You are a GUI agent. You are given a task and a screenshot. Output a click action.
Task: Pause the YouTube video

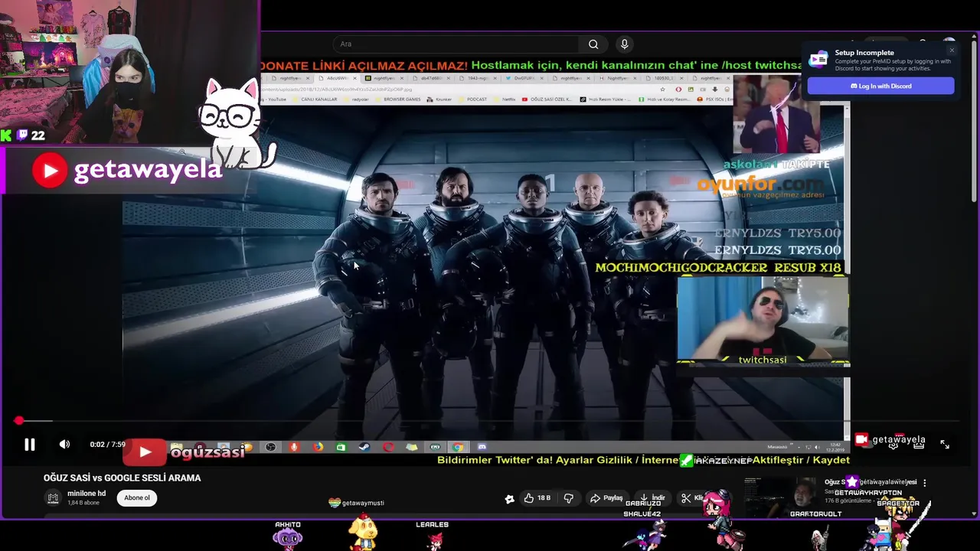(x=29, y=445)
